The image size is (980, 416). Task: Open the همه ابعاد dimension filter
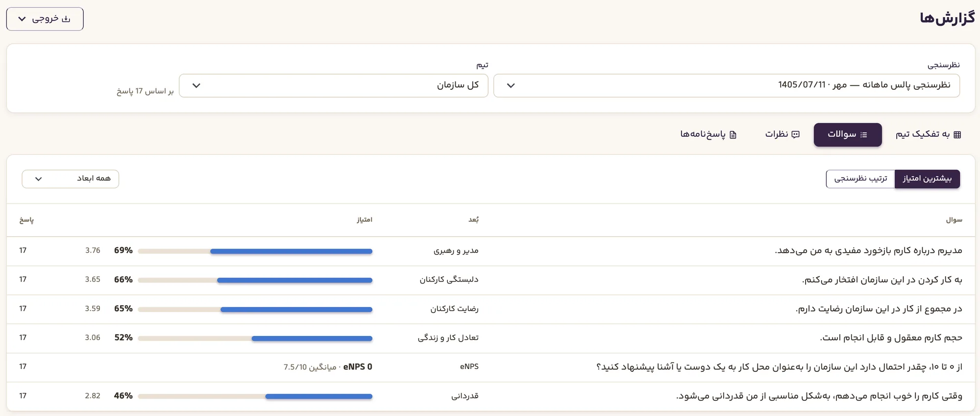(71, 179)
